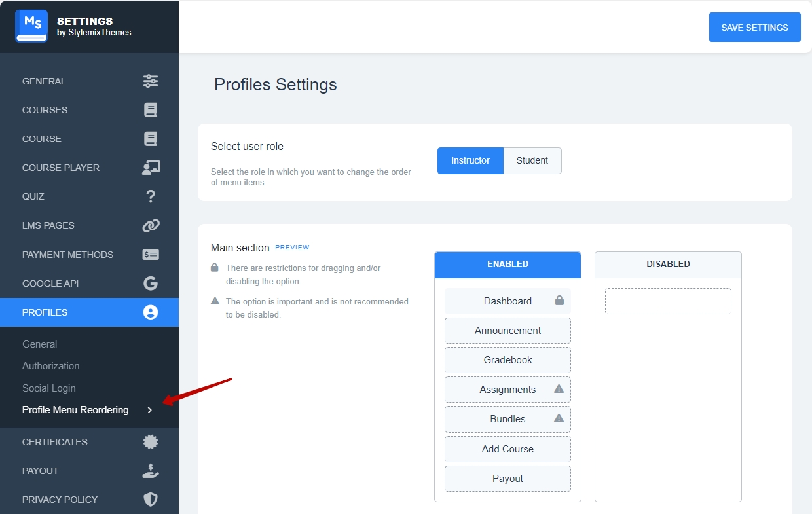Click the warning icon on Assignments item

pyautogui.click(x=559, y=389)
